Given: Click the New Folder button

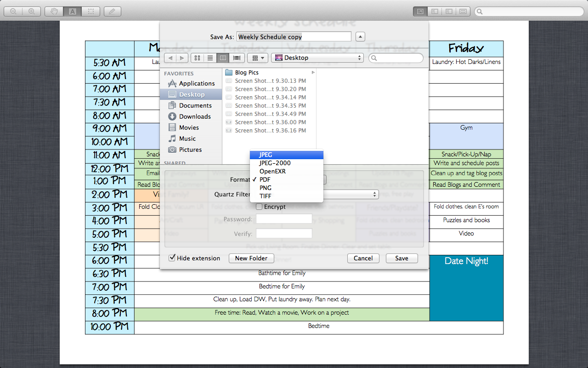Looking at the screenshot, I should coord(251,258).
